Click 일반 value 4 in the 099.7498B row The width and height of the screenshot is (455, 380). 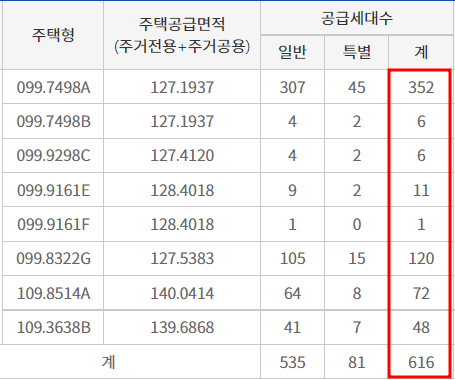pos(292,121)
